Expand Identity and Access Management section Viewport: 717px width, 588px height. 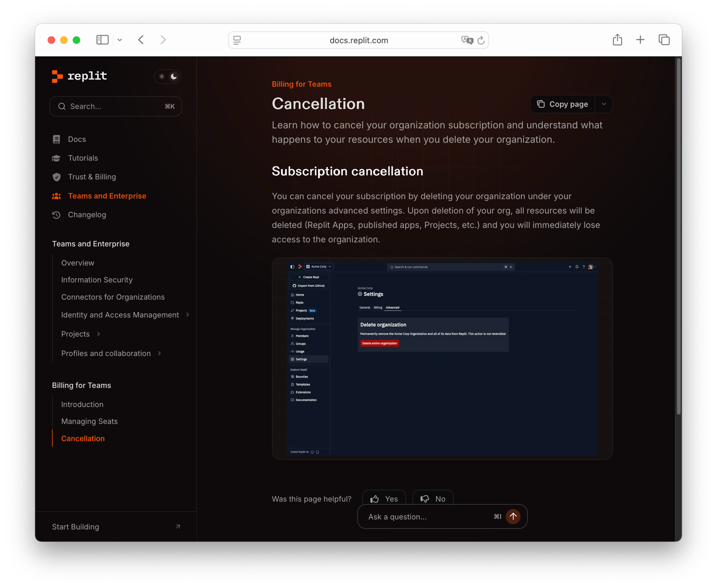(x=188, y=315)
